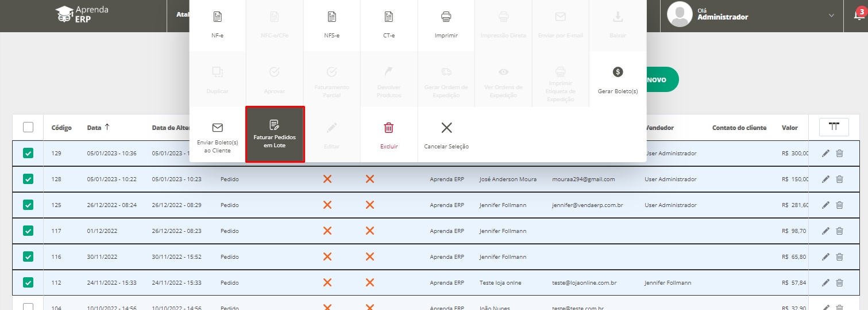Expand the Administrador user dropdown
Image resolution: width=868 pixels, height=310 pixels.
tap(831, 16)
